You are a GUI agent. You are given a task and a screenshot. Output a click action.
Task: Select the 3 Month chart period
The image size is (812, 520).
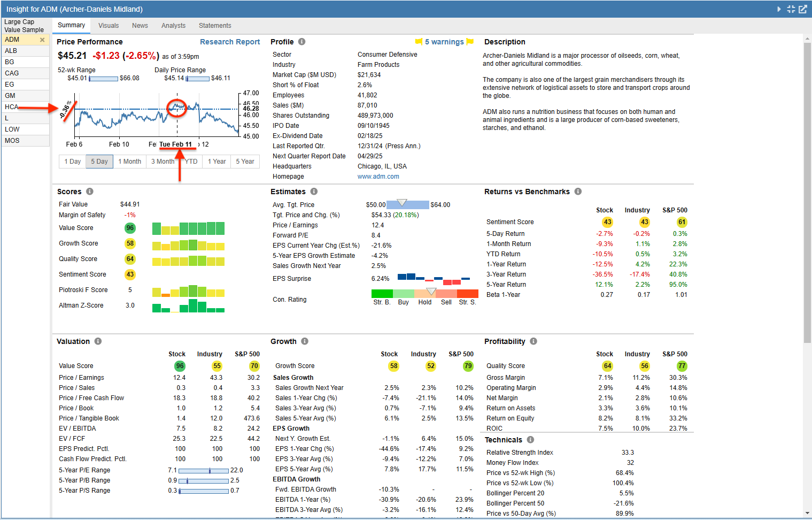click(x=163, y=162)
